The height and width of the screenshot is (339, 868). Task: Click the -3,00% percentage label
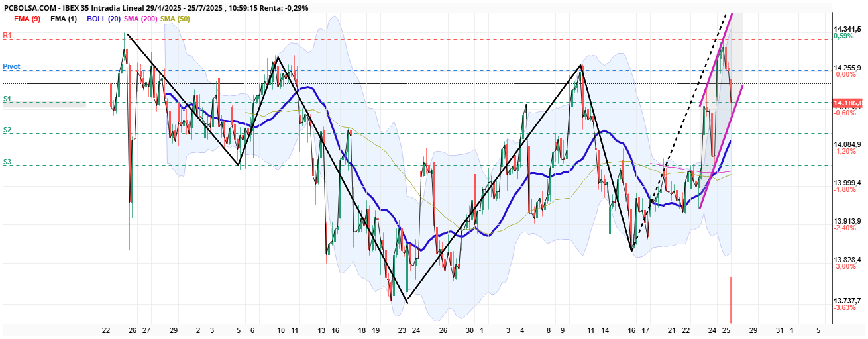[845, 267]
